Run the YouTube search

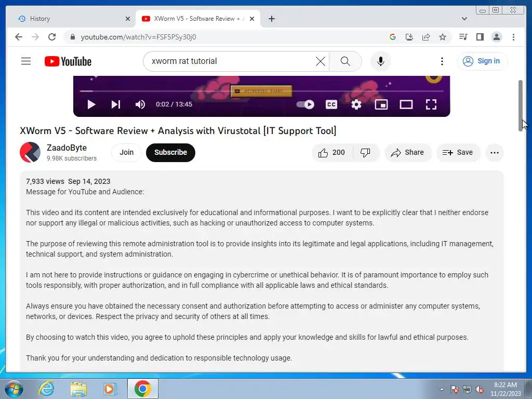point(345,61)
